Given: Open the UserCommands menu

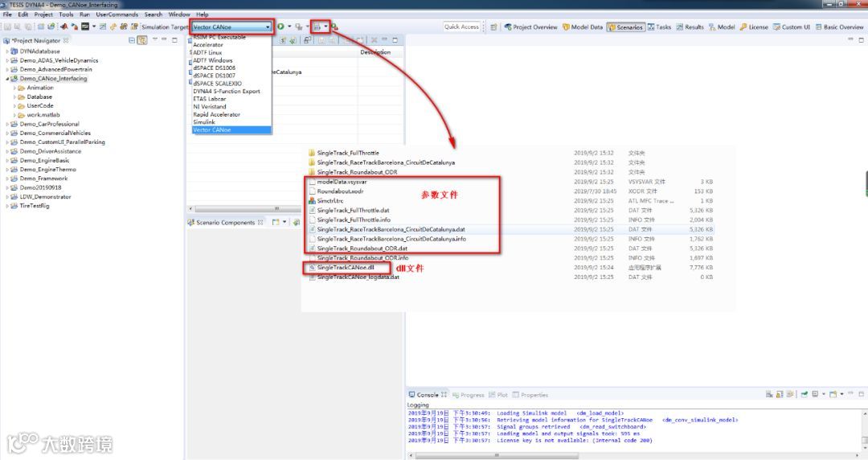Looking at the screenshot, I should pyautogui.click(x=117, y=14).
